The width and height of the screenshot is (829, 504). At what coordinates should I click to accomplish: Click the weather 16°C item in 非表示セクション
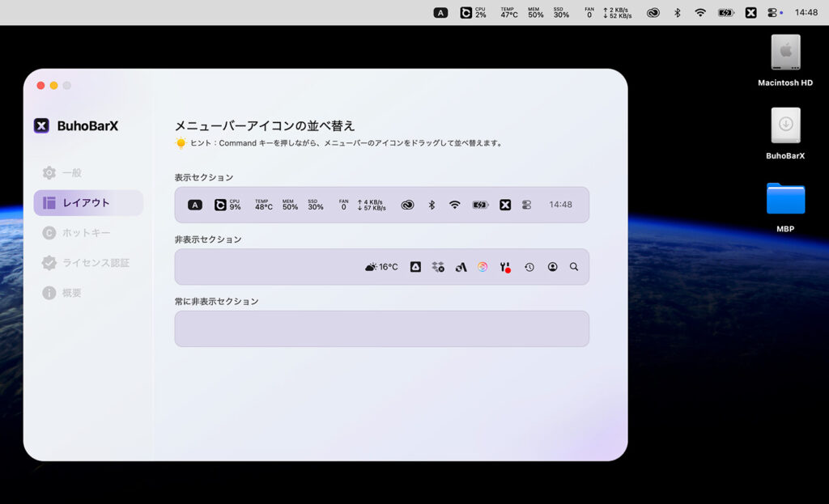pos(381,267)
